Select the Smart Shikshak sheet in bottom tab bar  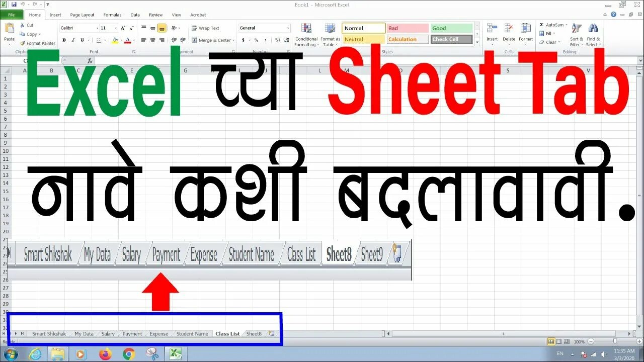(49, 334)
